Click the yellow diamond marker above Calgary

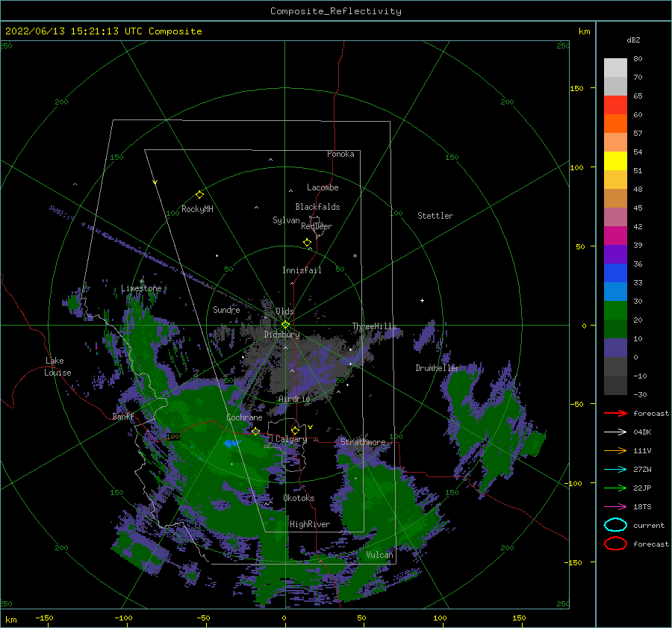tap(295, 430)
